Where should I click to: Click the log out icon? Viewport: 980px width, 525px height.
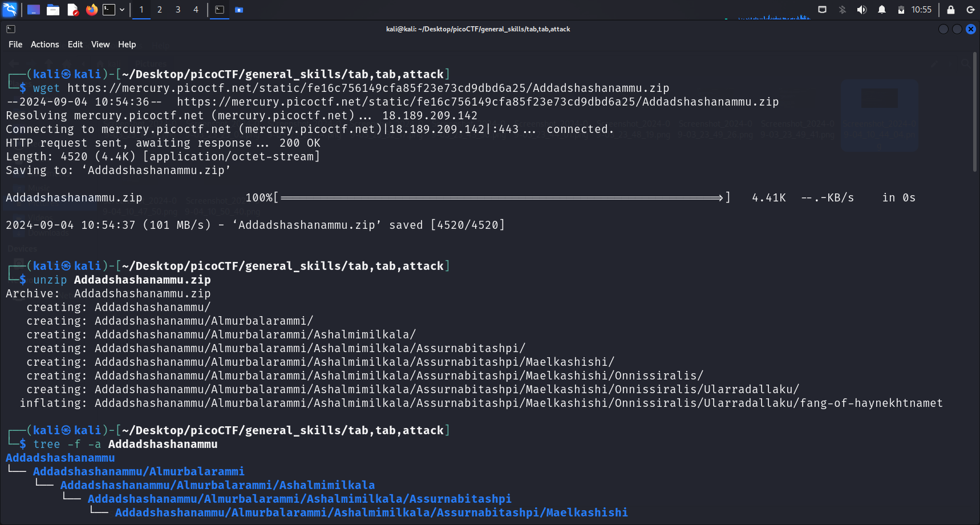(x=970, y=10)
